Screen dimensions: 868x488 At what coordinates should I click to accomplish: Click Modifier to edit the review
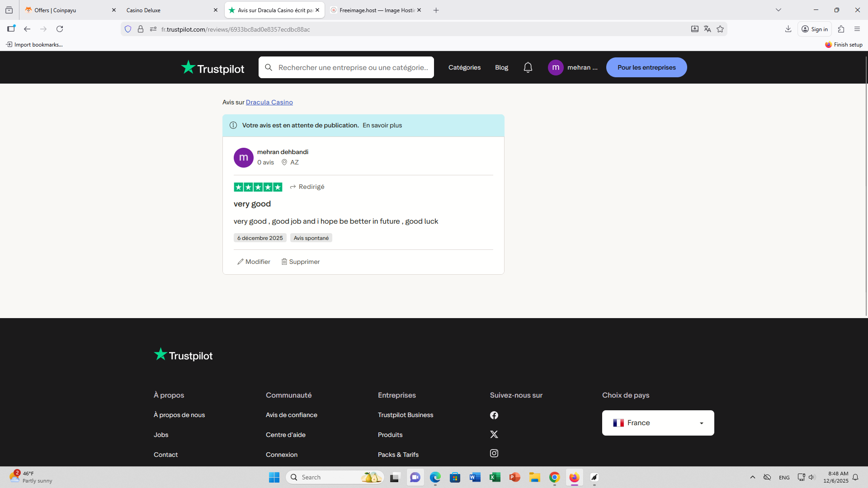coord(254,262)
